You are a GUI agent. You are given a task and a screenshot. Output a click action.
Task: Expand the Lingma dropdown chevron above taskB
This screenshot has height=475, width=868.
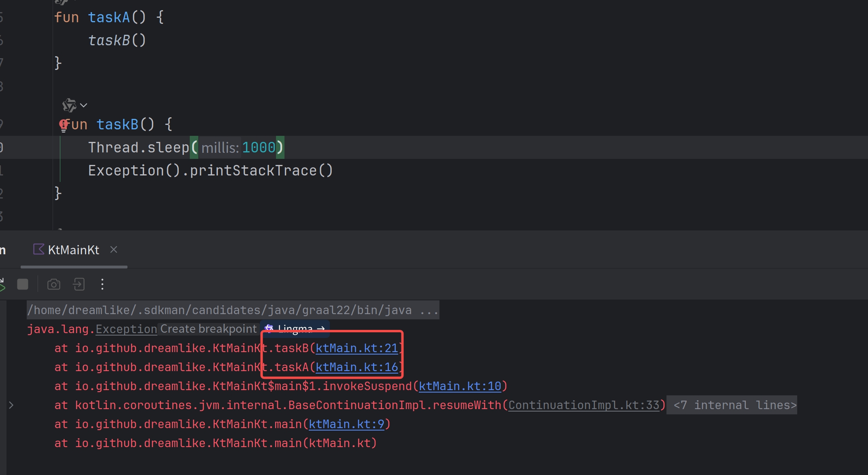pyautogui.click(x=84, y=105)
